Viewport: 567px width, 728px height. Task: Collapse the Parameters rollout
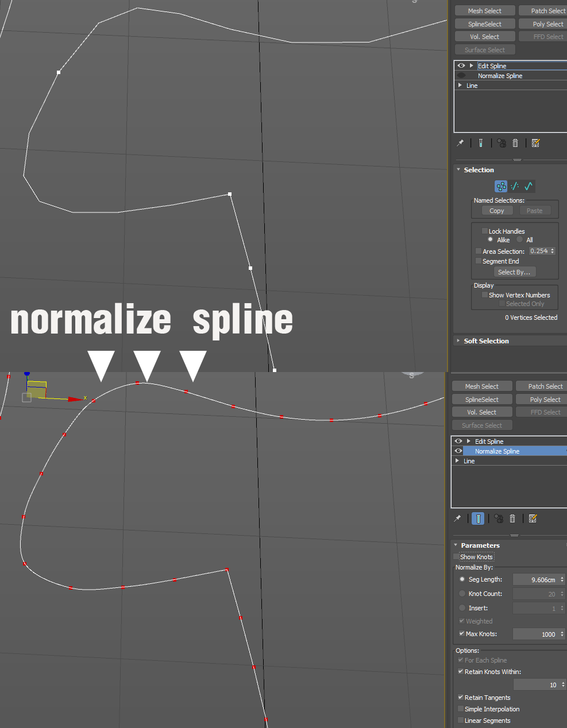coord(456,545)
